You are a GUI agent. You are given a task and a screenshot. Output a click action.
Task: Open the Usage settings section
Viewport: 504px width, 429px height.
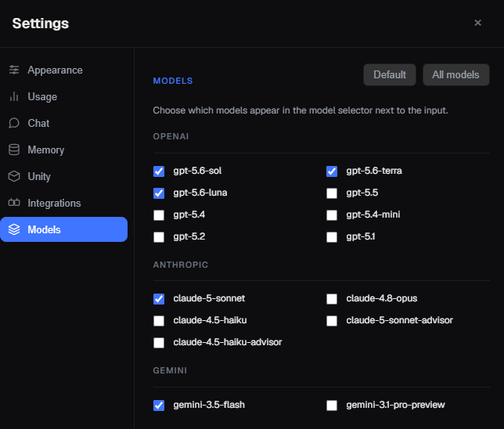click(x=63, y=96)
